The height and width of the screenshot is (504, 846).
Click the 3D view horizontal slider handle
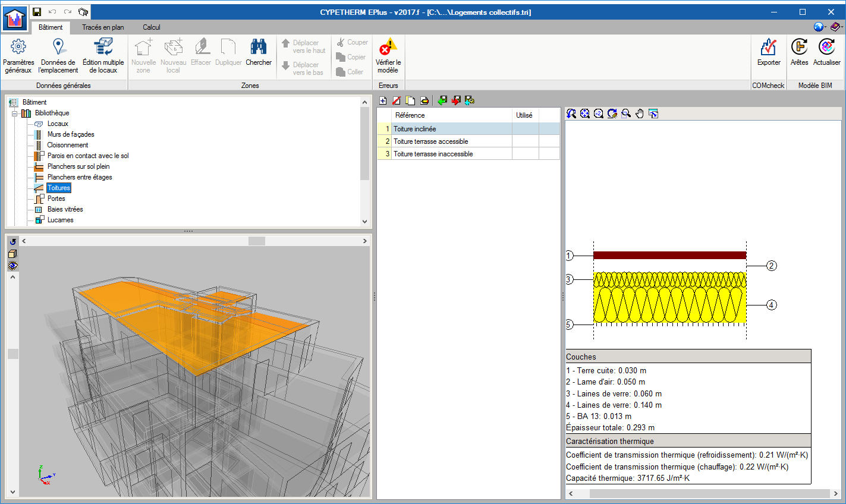(257, 241)
